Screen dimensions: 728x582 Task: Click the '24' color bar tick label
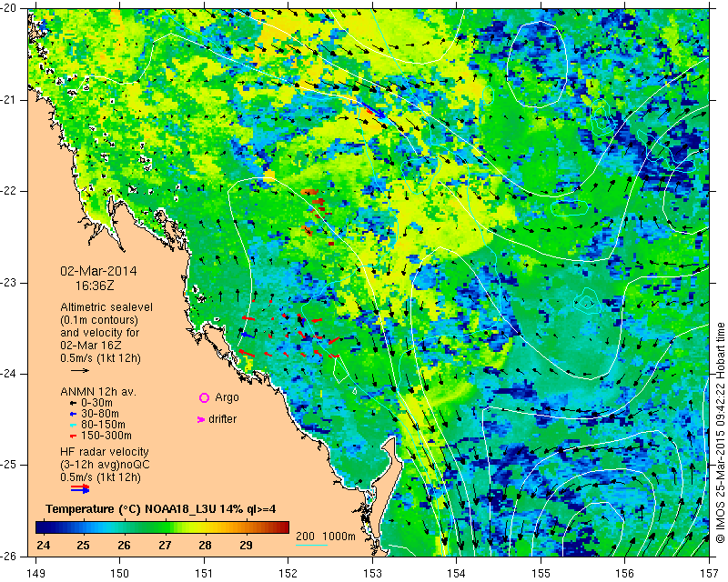point(43,545)
